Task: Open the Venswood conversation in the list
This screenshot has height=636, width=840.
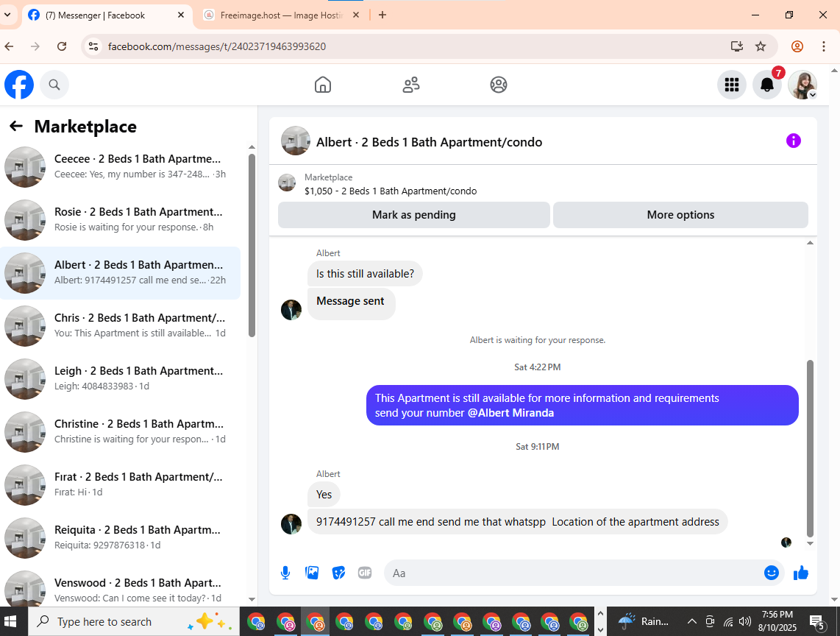Action: (x=121, y=587)
